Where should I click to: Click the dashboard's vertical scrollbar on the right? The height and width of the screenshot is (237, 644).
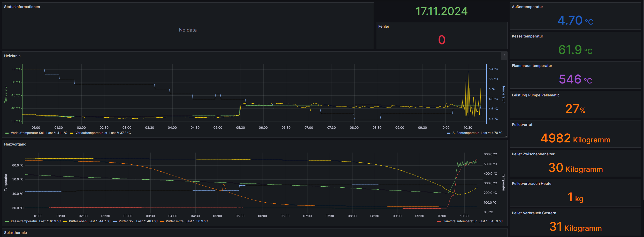point(643,103)
